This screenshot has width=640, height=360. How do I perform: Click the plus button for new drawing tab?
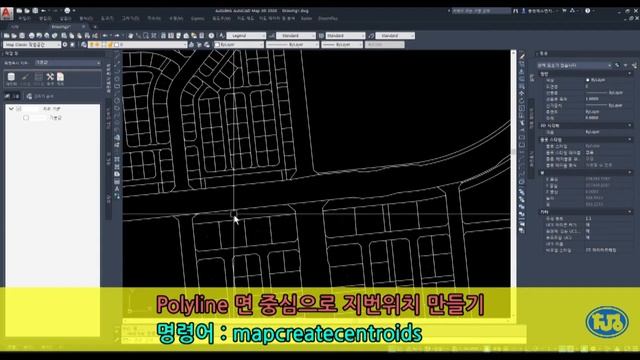tap(95, 27)
